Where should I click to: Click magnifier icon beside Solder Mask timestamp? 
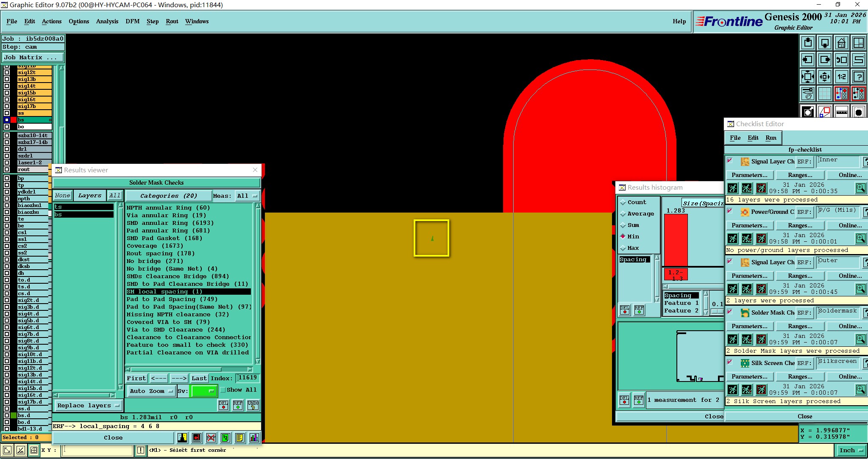coord(860,339)
